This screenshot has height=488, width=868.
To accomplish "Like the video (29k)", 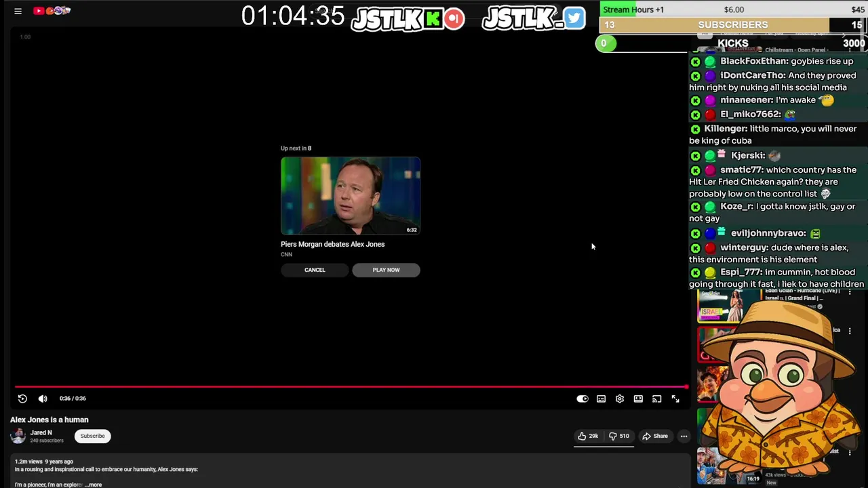I will point(588,436).
